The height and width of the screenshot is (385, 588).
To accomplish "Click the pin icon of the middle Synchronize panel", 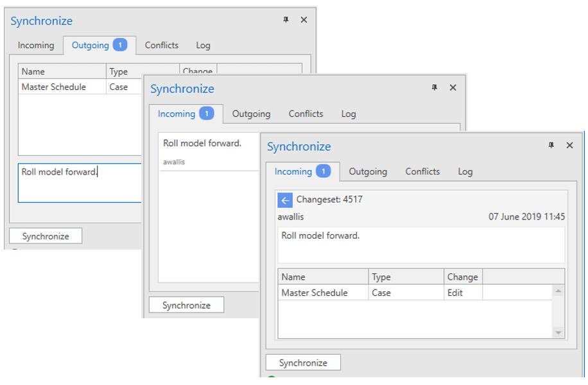I will [x=434, y=88].
